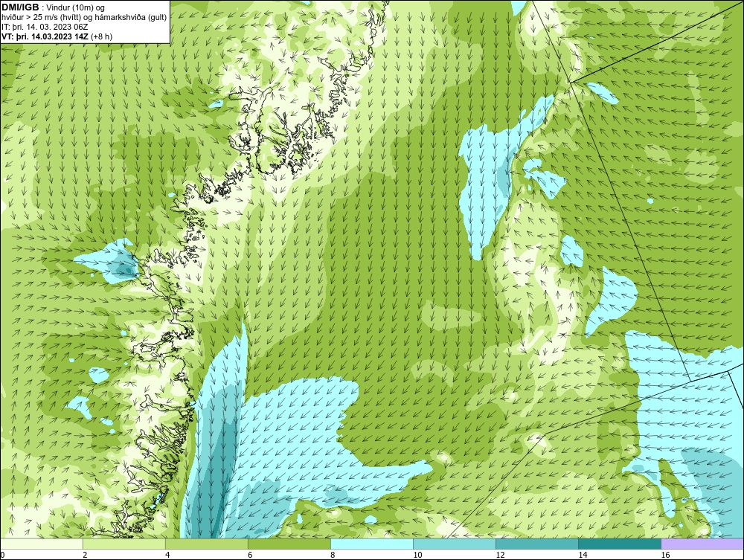
Task: Click the purple swatch above 16 m/s
Action: [702, 544]
